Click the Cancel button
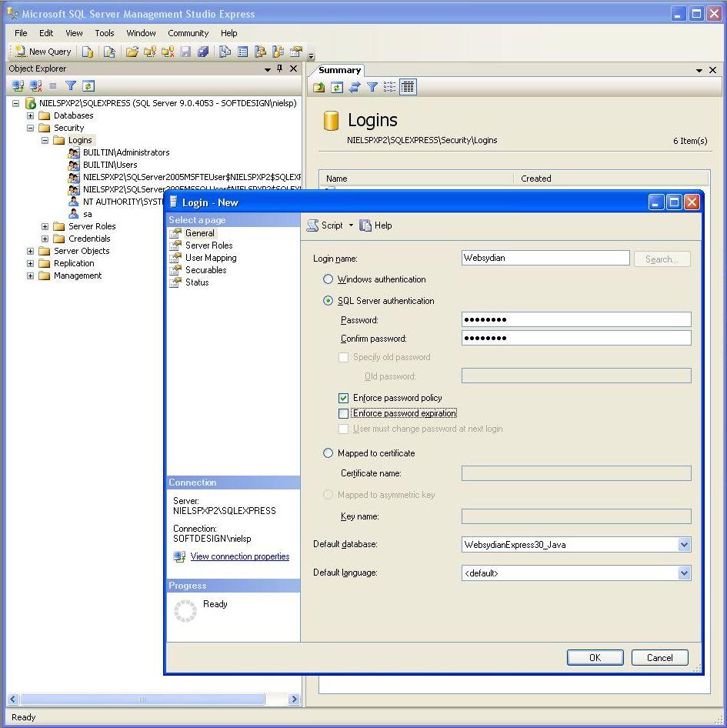 660,657
